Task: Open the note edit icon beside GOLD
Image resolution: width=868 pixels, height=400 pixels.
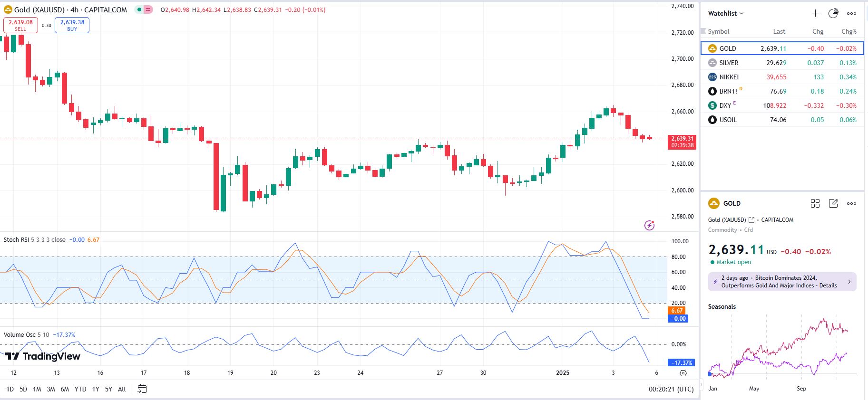Action: tap(833, 203)
